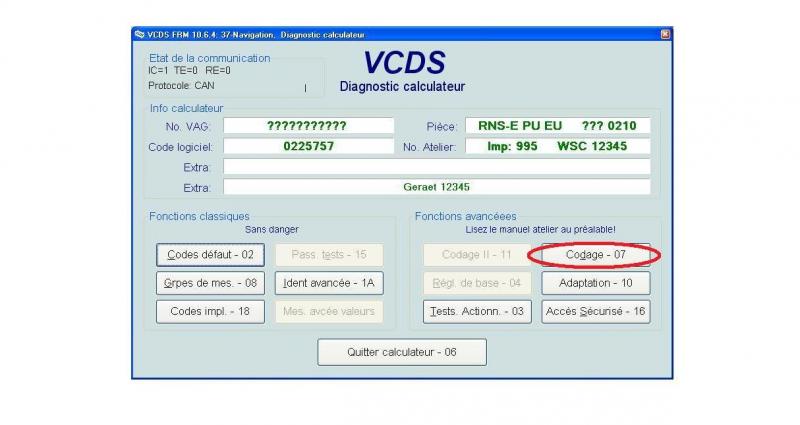
Task: Open Codes défaut - 02 function
Action: pyautogui.click(x=210, y=255)
